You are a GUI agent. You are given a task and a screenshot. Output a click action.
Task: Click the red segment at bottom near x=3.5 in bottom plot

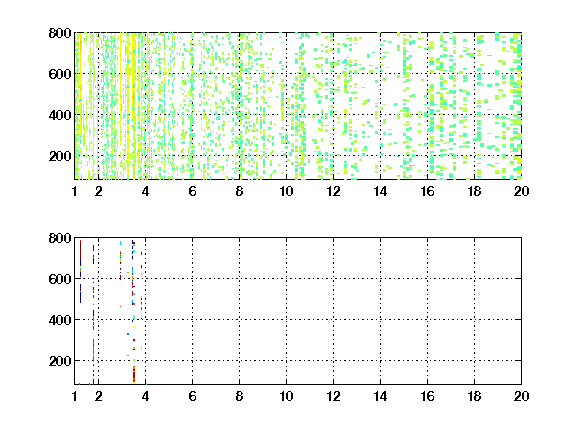click(134, 375)
